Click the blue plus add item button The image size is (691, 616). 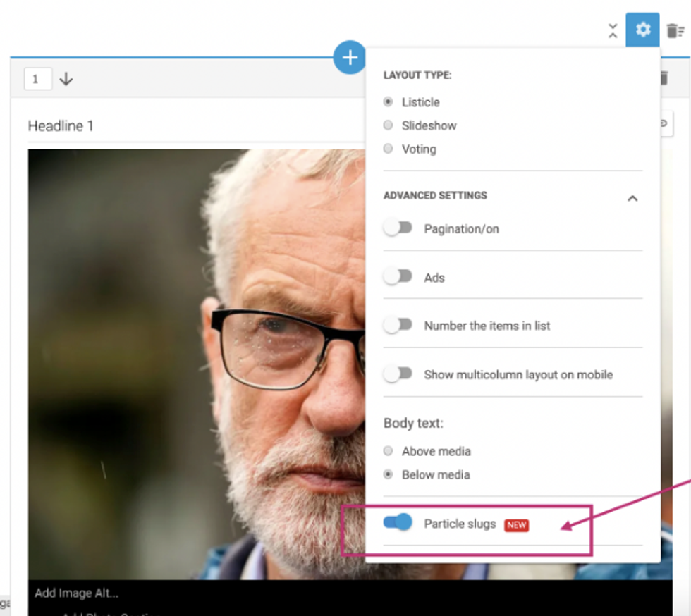click(x=350, y=57)
